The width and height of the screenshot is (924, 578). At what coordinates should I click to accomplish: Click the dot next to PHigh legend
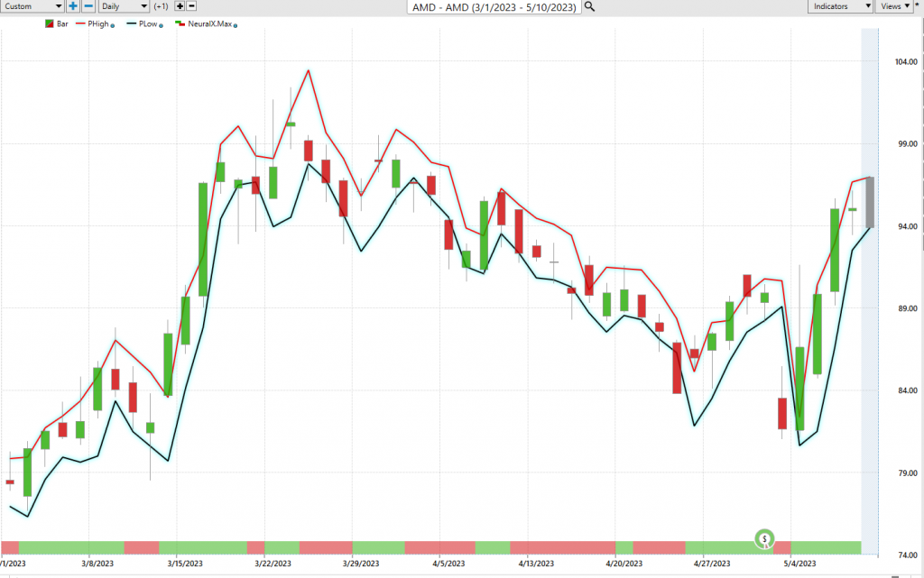[x=113, y=25]
